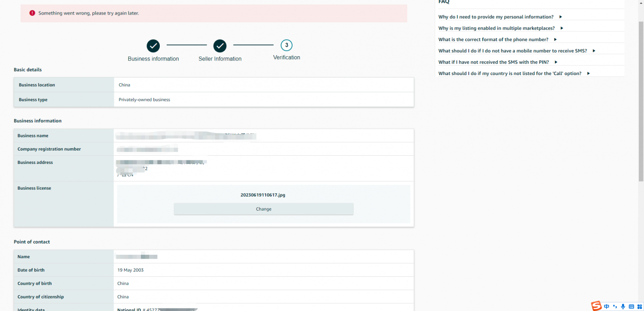Select the Verification step 3 circle

pos(287,45)
